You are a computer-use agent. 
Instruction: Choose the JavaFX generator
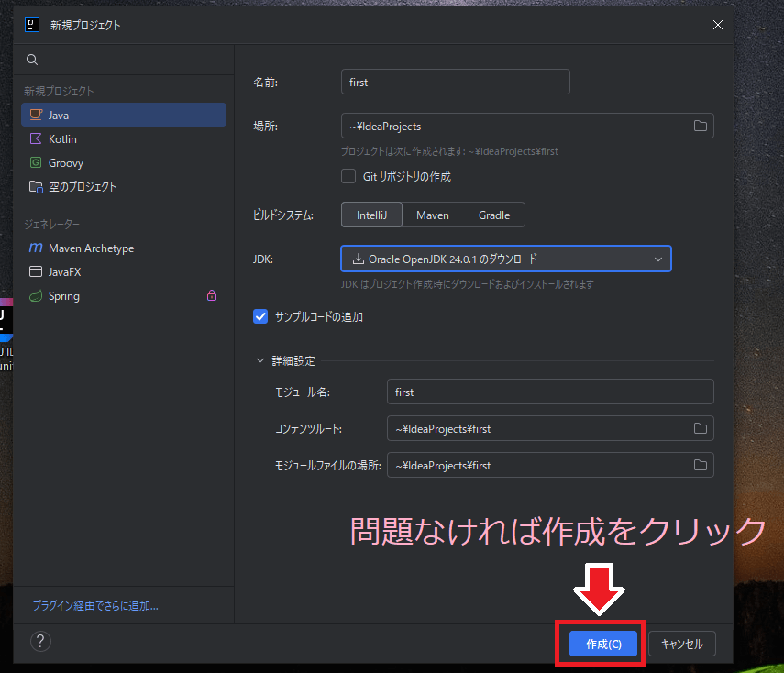[124, 272]
